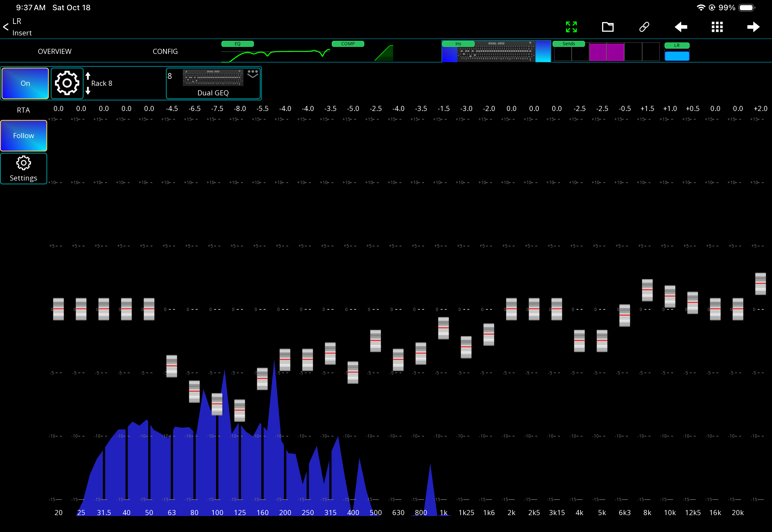Go to previous channel with left arrow

681,27
